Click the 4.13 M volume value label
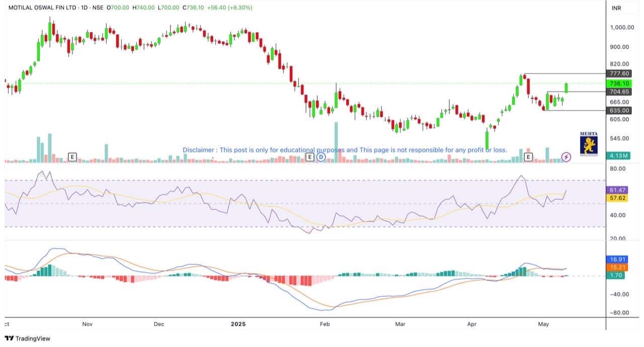 point(619,156)
